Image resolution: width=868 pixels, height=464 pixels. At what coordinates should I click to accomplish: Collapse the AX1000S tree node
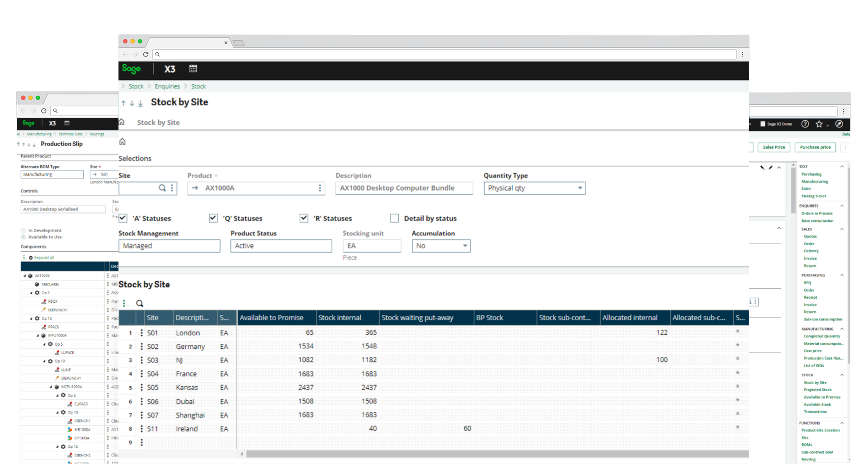coord(25,276)
